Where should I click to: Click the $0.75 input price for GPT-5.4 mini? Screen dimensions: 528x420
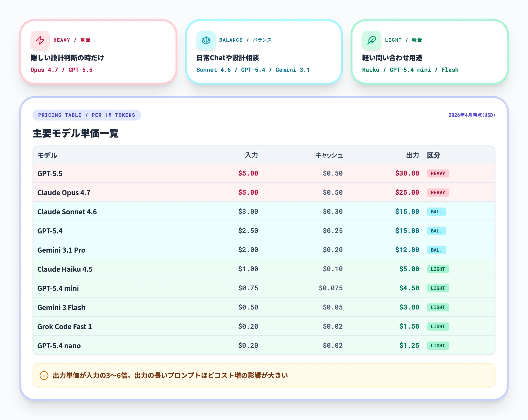coord(248,288)
